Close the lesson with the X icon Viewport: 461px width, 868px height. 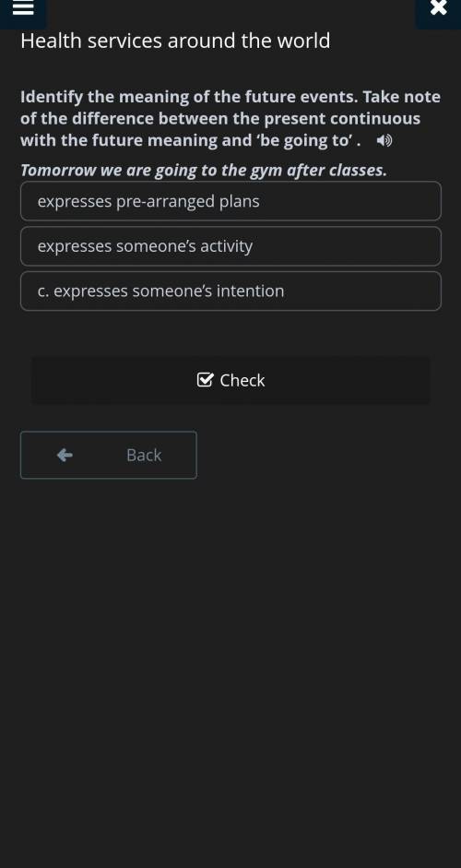(x=438, y=7)
